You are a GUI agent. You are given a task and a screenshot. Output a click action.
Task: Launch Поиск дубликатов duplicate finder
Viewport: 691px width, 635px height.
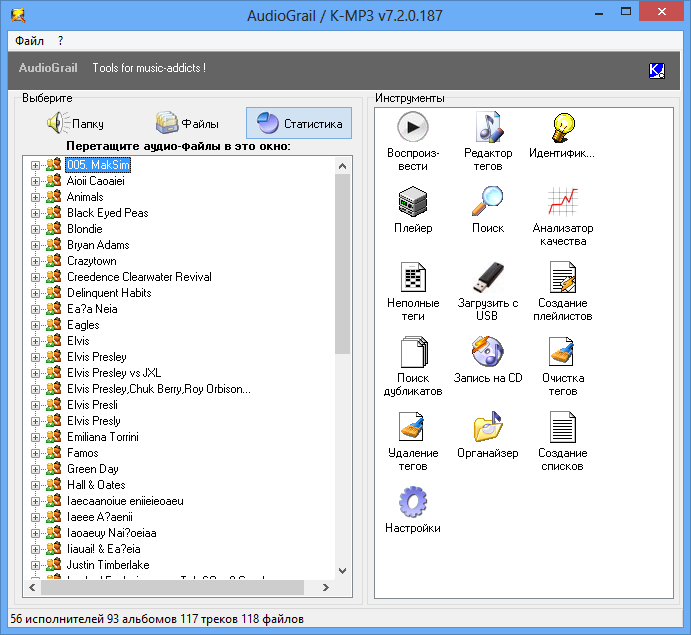click(413, 366)
